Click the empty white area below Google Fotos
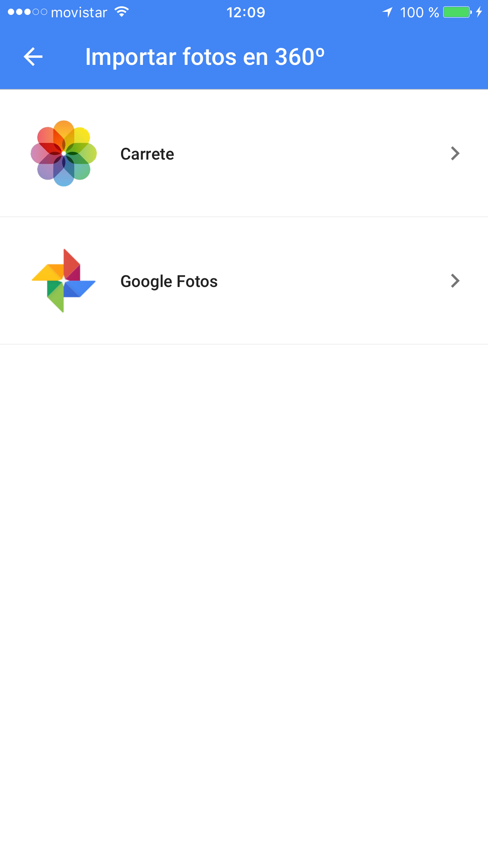488x868 pixels. click(244, 605)
